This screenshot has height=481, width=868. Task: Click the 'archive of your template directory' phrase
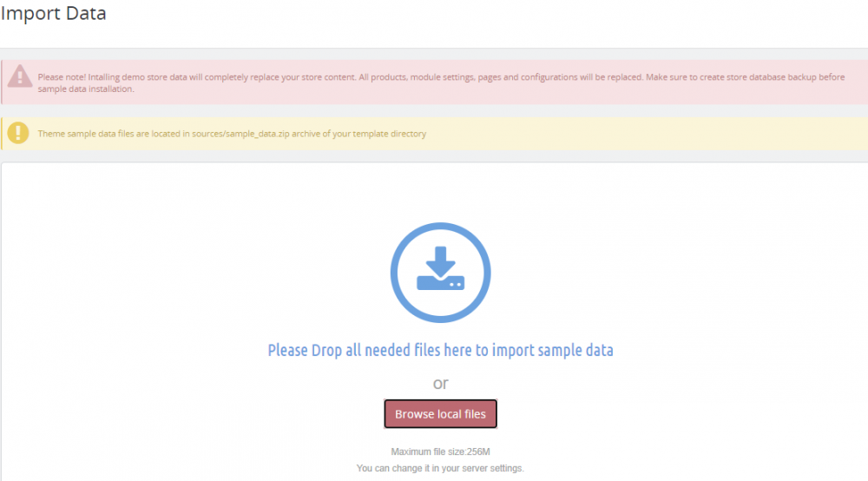(358, 134)
